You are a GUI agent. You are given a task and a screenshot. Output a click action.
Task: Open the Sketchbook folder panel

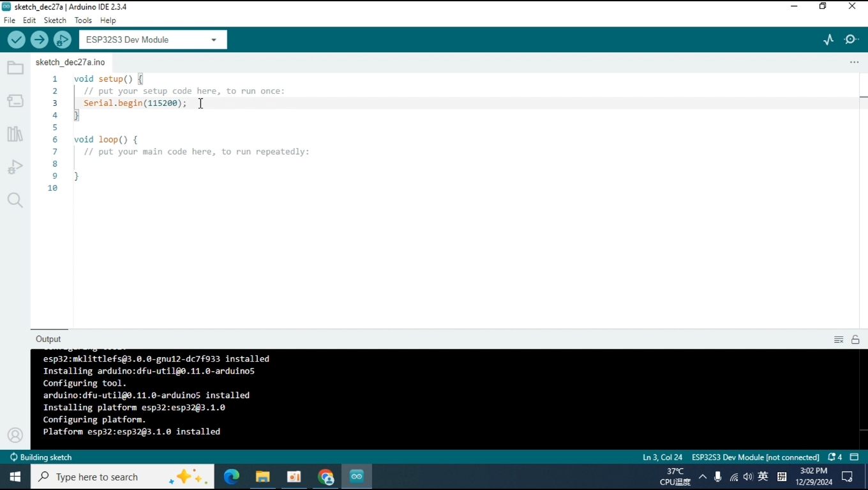click(15, 68)
